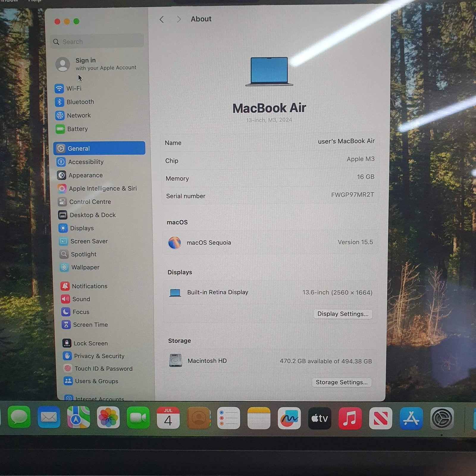Image resolution: width=476 pixels, height=476 pixels.
Task: Click the forward navigation chevron
Action: pyautogui.click(x=178, y=19)
